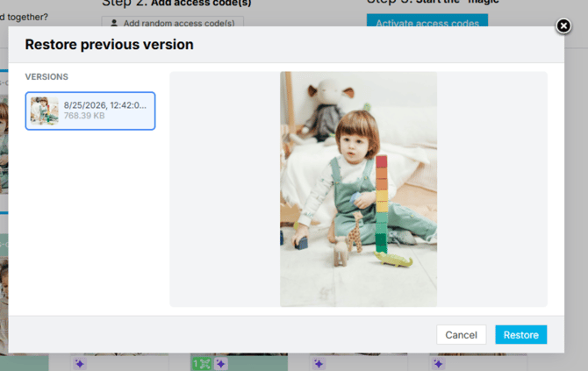This screenshot has width=588, height=371.
Task: Click the sparkle icon next to the green badge
Action: click(221, 363)
